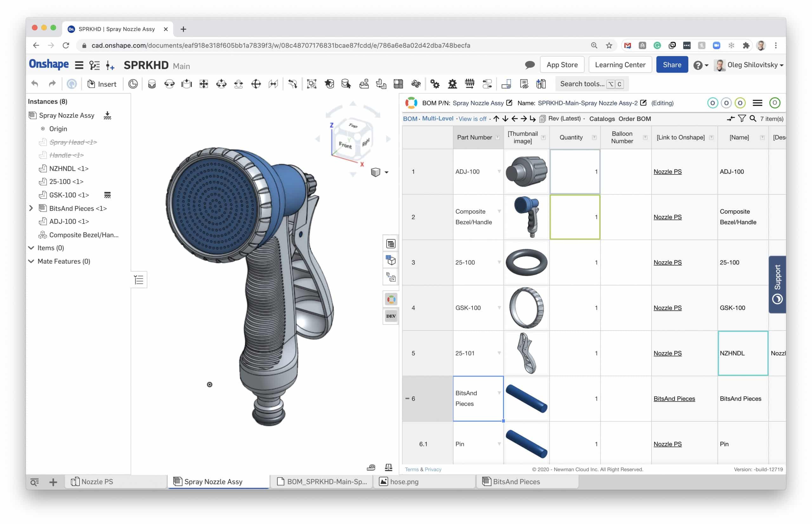Select Composite Bezel/Han... in instance tree

pos(83,235)
